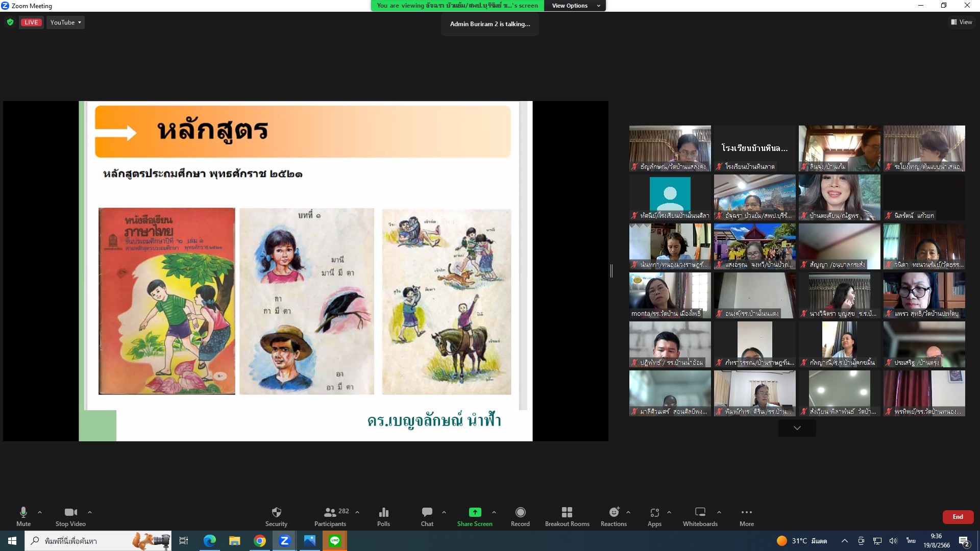This screenshot has width=980, height=551.
Task: Click the green encryption shield icon
Action: [10, 22]
